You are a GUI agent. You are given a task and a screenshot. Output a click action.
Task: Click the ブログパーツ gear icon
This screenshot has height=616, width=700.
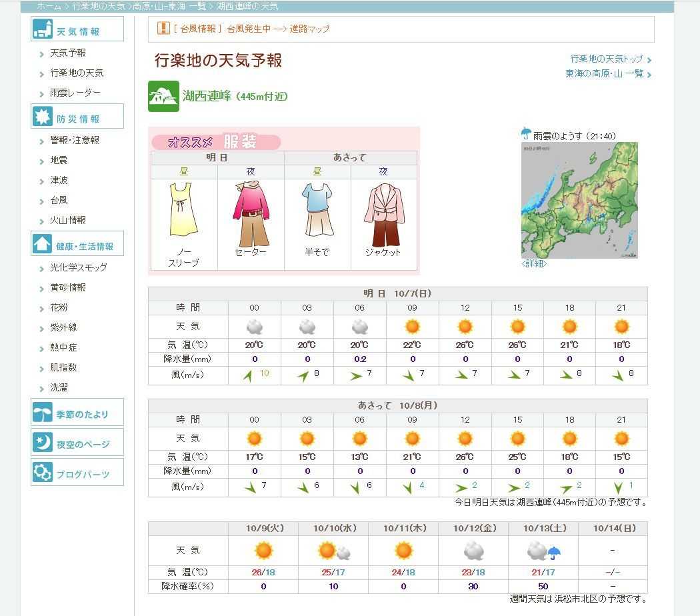coord(43,473)
